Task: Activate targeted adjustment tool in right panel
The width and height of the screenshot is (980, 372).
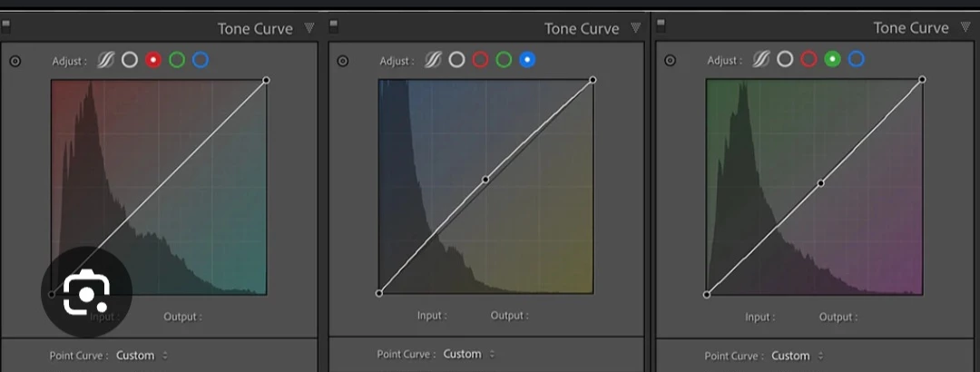Action: tap(670, 61)
